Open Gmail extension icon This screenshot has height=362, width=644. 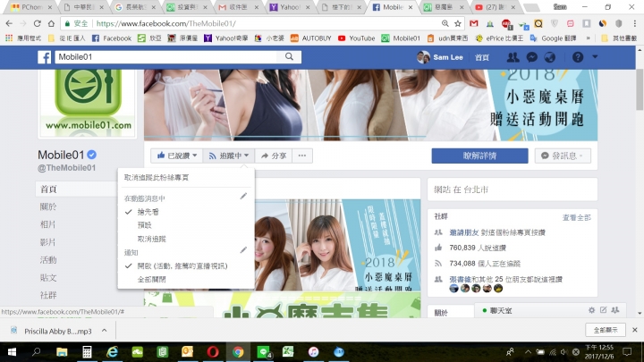pyautogui.click(x=474, y=23)
